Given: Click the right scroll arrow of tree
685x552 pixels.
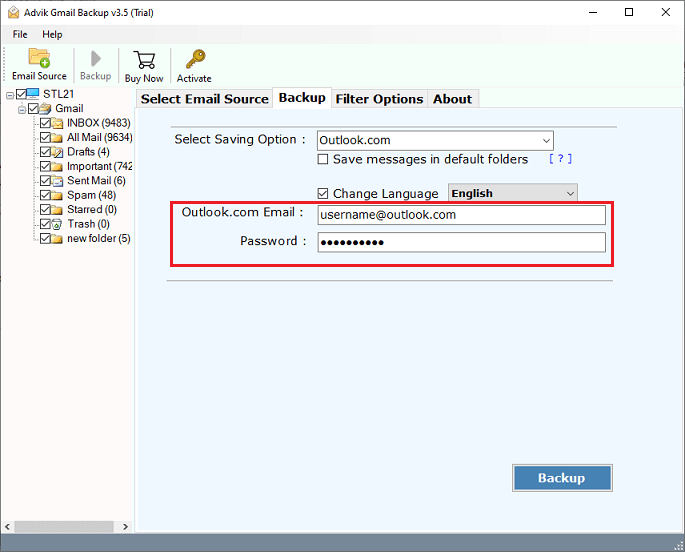Looking at the screenshot, I should pos(125,527).
